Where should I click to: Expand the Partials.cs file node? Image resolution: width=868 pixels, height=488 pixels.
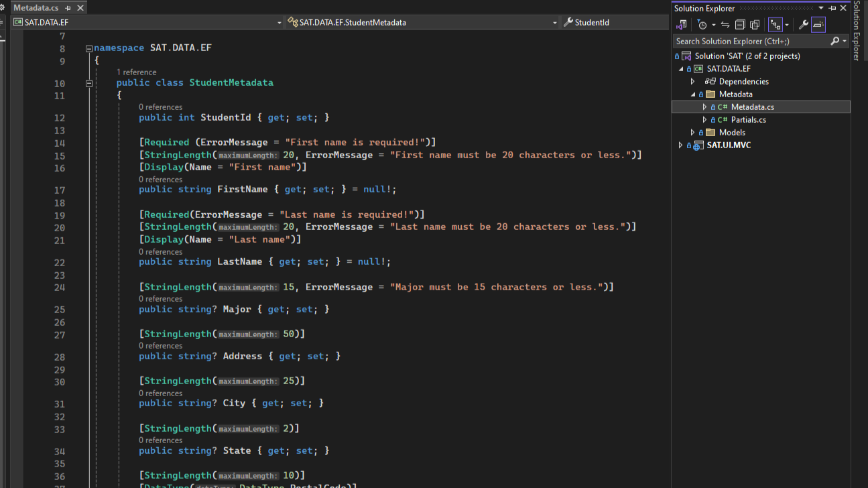coord(704,119)
